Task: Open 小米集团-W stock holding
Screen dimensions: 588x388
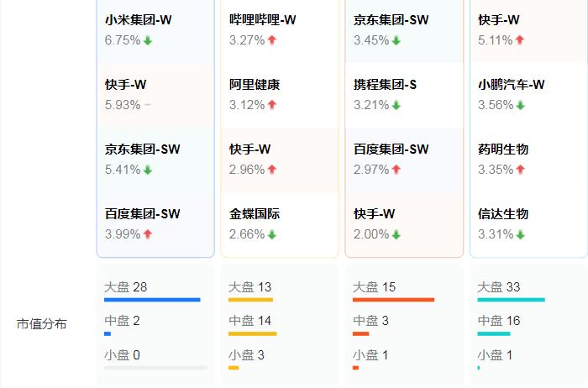Action: pyautogui.click(x=139, y=20)
